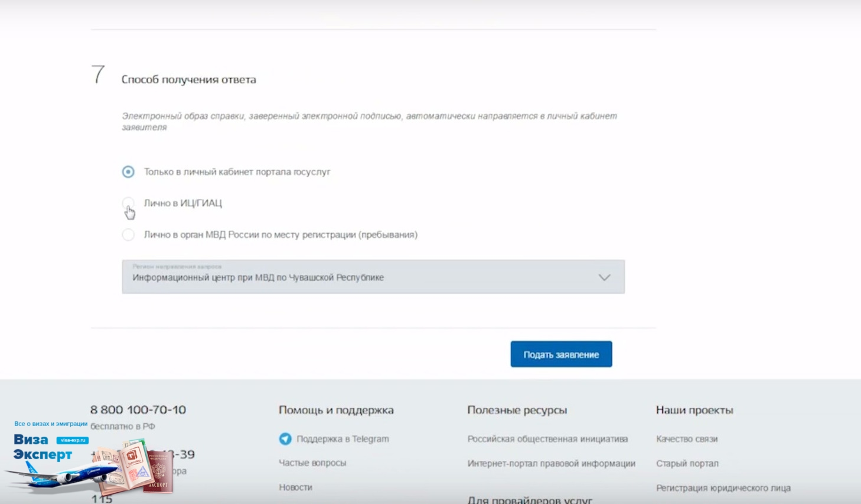Click the 'Для провайдеров услуг' heading

[x=530, y=500]
